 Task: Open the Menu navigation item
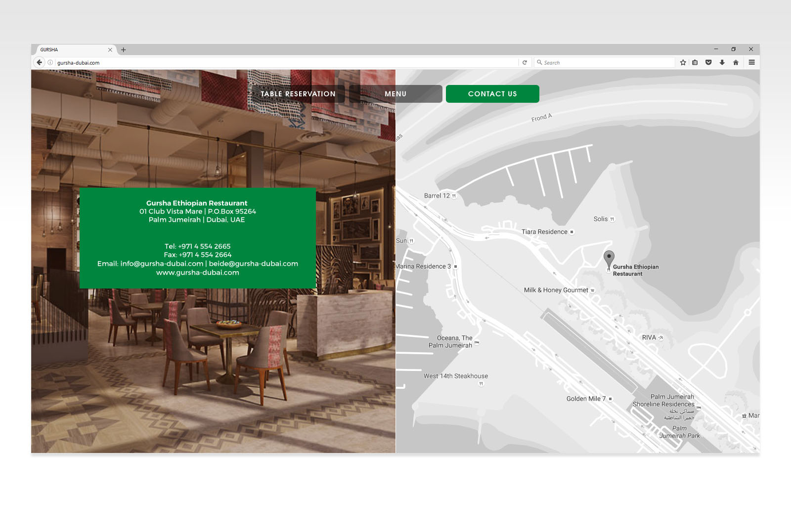(x=395, y=94)
